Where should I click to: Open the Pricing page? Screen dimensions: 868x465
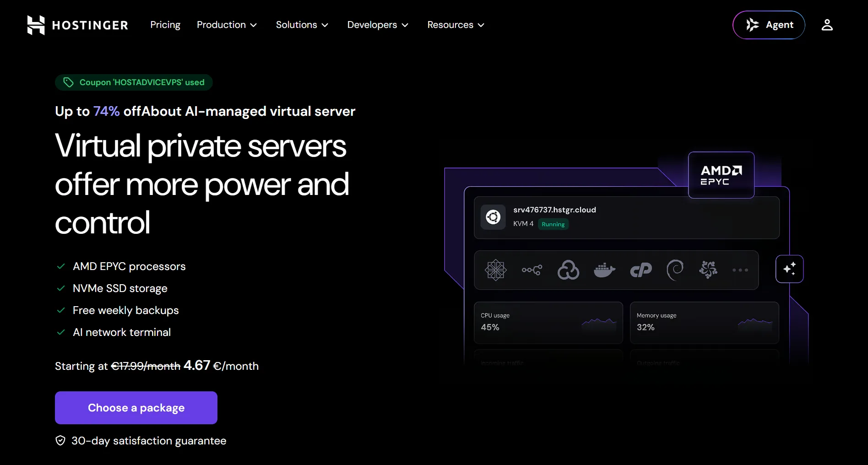click(x=165, y=25)
